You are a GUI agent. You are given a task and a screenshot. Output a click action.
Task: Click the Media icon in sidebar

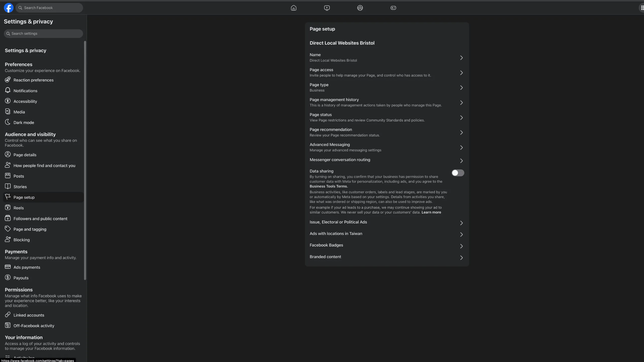click(x=8, y=111)
